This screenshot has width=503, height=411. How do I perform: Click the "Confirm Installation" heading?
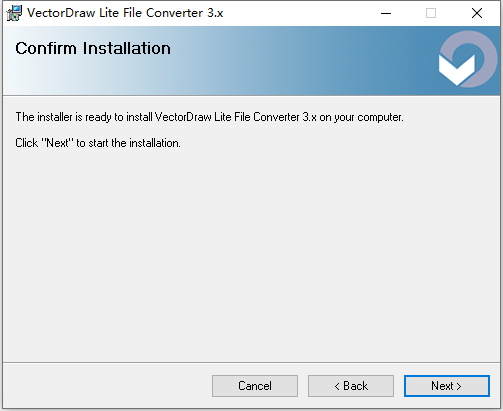click(x=93, y=48)
